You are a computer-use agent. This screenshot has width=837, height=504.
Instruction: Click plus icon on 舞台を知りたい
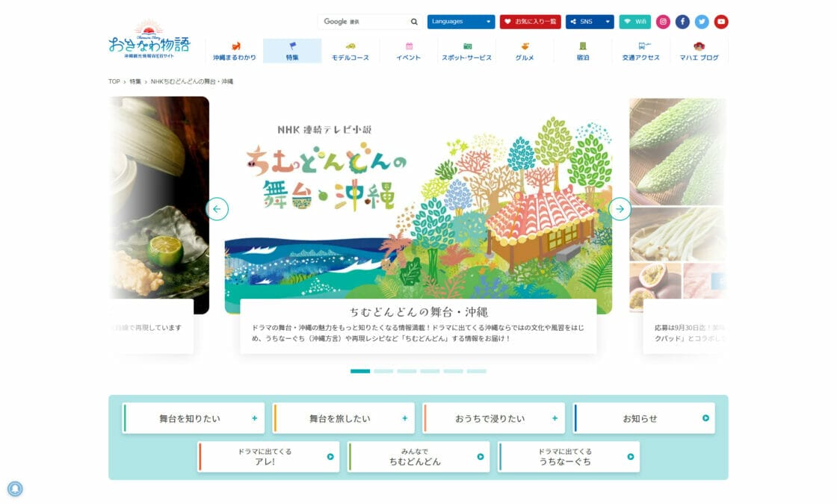click(255, 418)
